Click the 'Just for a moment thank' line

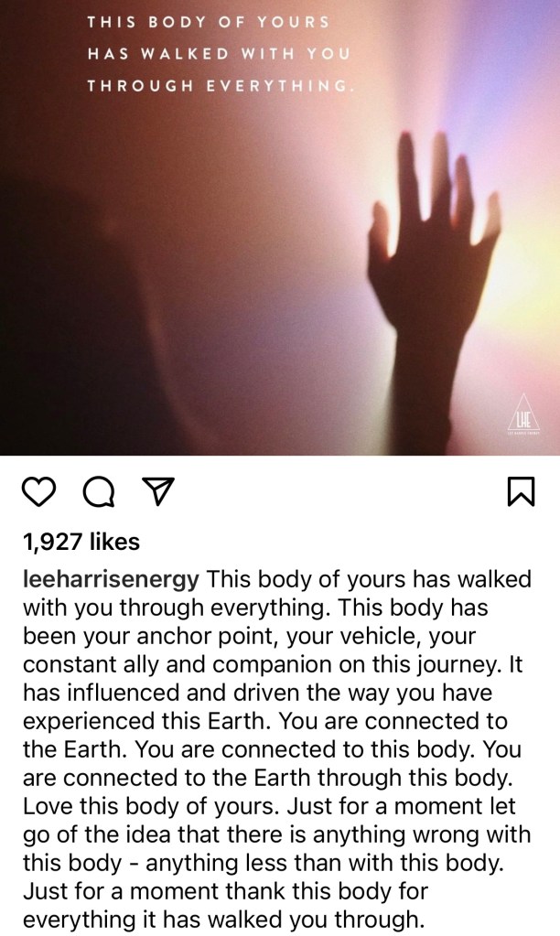pyautogui.click(x=225, y=892)
